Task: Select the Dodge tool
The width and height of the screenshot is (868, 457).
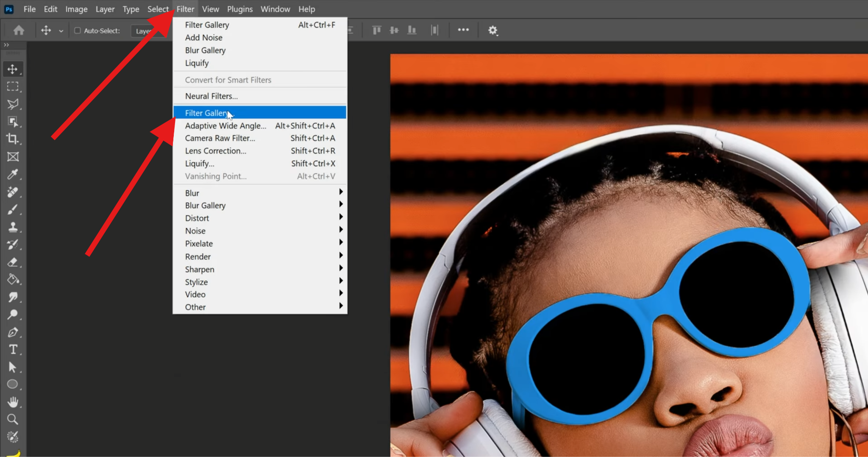Action: pos(13,315)
